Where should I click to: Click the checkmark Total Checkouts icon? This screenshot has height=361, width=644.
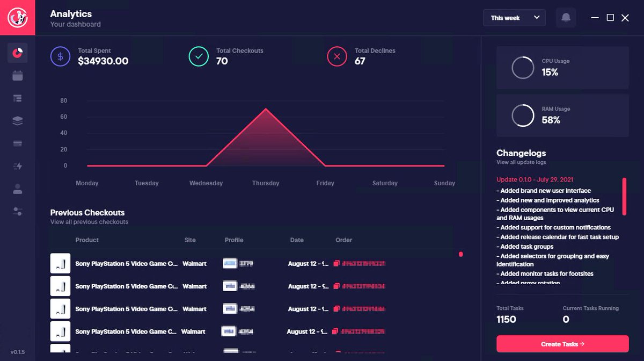[199, 56]
